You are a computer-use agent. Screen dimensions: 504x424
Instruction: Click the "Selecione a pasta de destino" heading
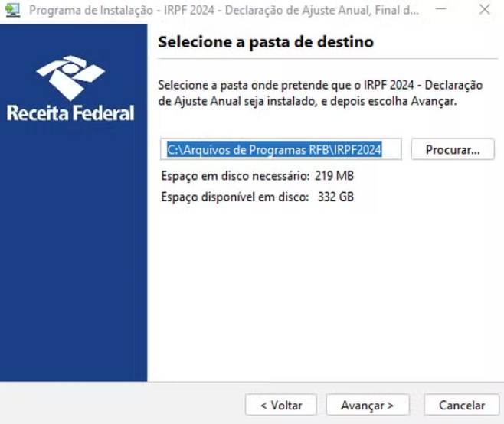tap(265, 42)
